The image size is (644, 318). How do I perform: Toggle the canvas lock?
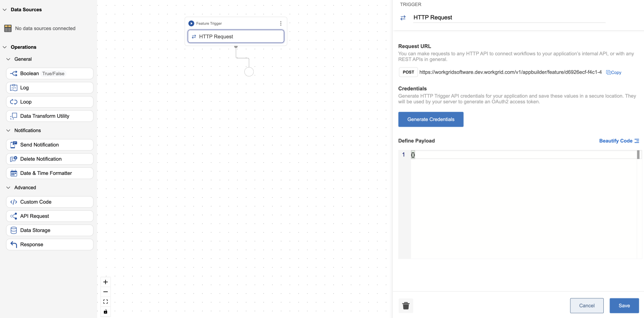pyautogui.click(x=105, y=312)
